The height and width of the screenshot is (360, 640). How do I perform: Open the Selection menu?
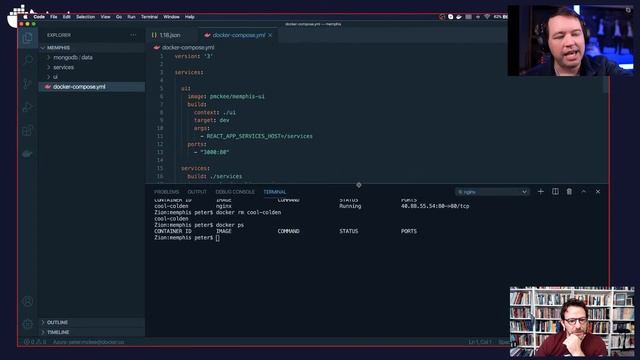pos(85,17)
